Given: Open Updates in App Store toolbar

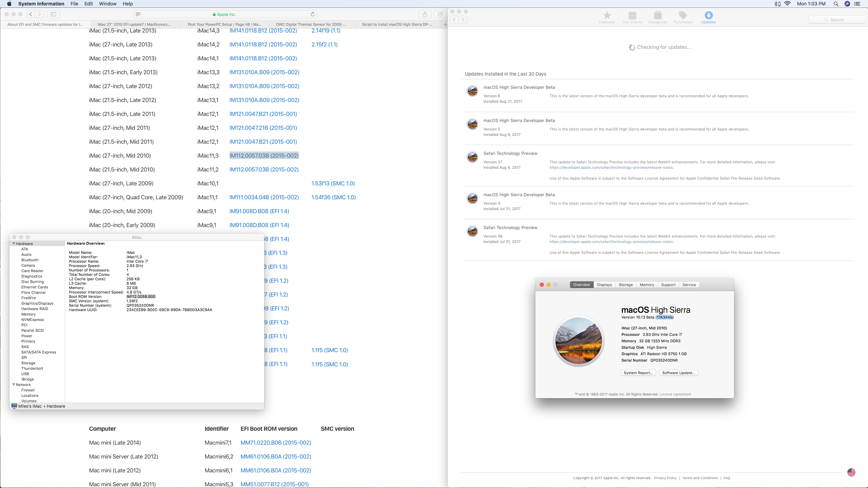Looking at the screenshot, I should 708,18.
